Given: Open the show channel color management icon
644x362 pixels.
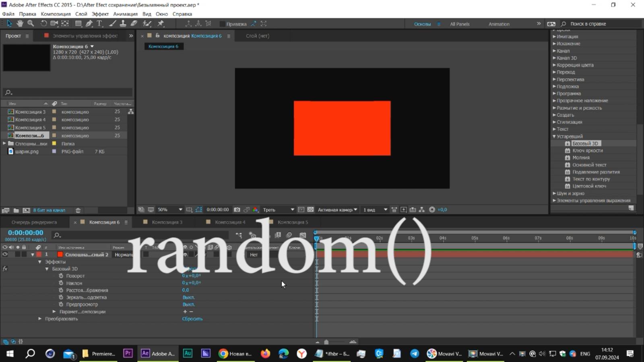Looking at the screenshot, I should (256, 210).
